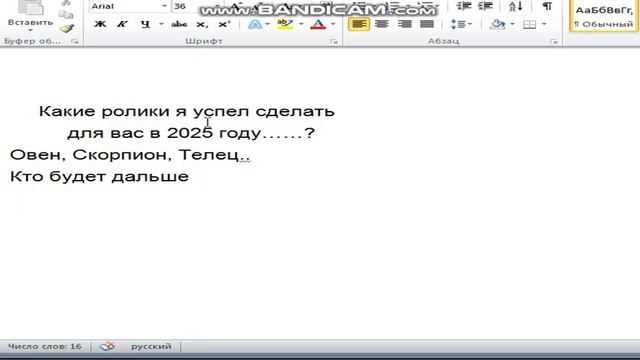Open the Шрифт dialog launcher

tap(334, 41)
